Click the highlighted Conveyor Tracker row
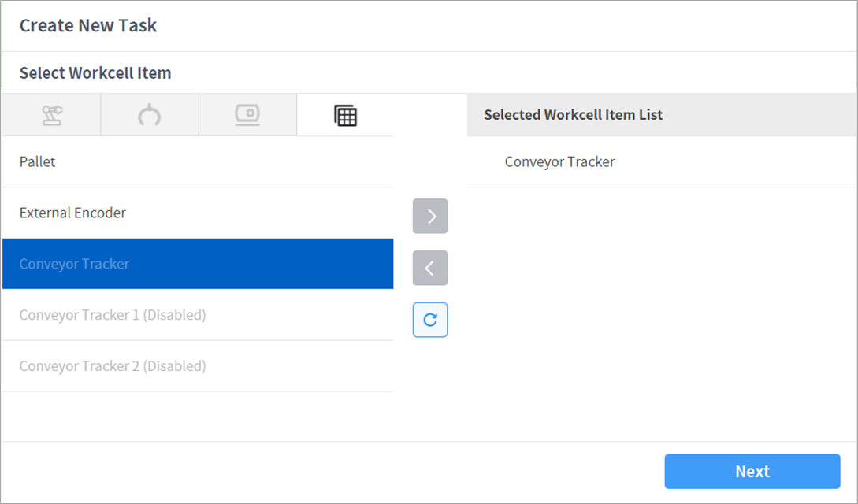 (x=197, y=264)
